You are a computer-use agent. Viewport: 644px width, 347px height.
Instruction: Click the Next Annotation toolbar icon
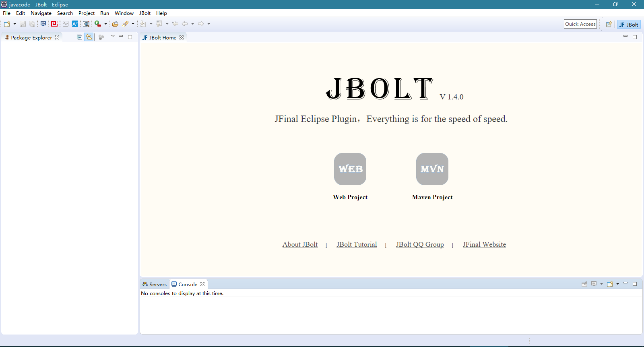click(143, 24)
